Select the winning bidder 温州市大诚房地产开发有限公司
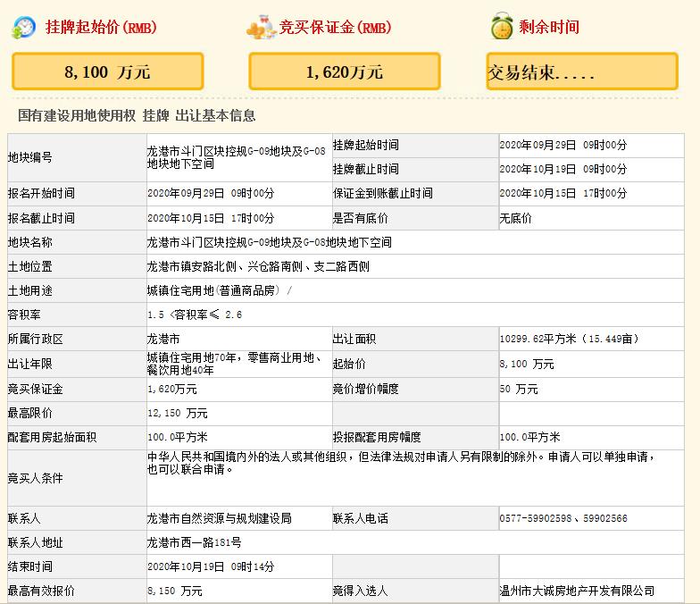The image size is (700, 604). pyautogui.click(x=577, y=591)
